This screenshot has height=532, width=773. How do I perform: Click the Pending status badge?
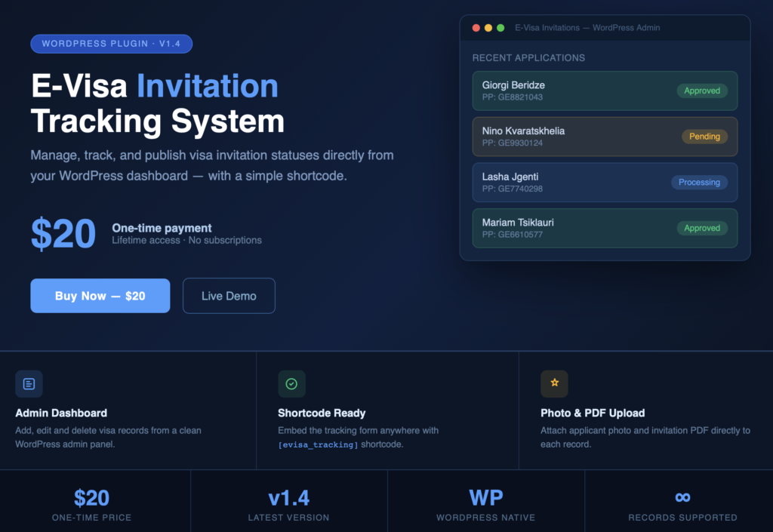(704, 137)
